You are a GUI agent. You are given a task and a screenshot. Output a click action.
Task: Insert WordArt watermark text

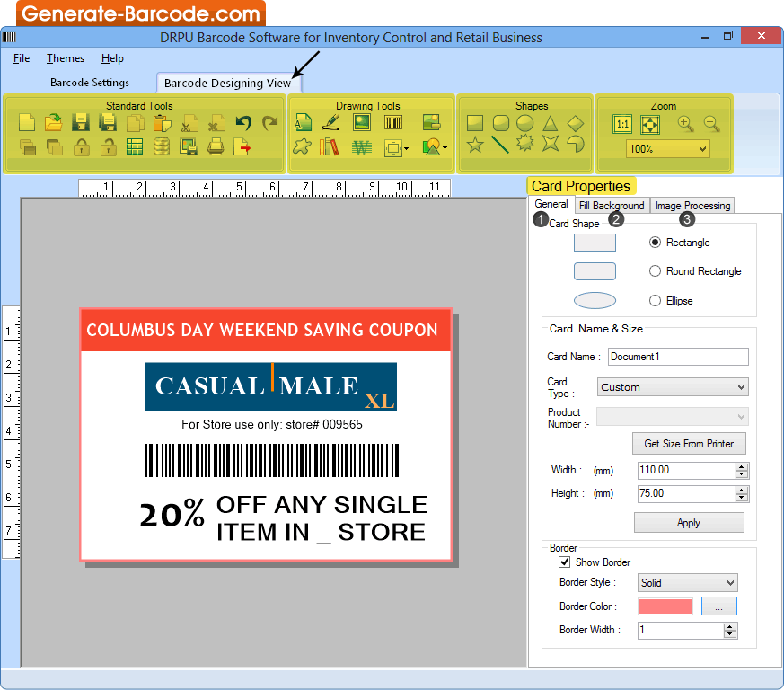coord(362,147)
